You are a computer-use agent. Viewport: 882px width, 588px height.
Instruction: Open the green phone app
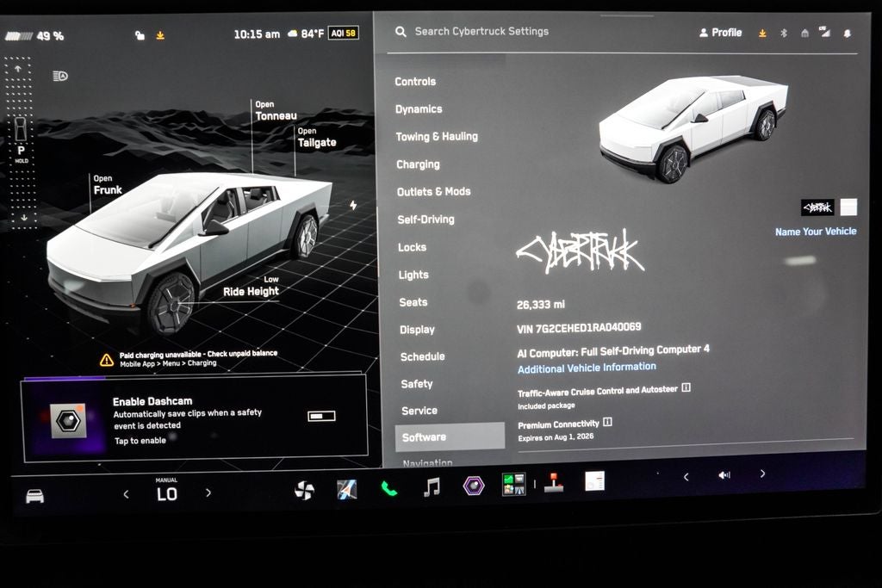click(388, 488)
